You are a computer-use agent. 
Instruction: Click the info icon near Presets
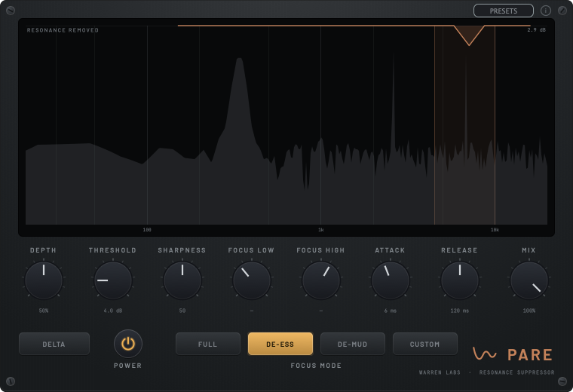tap(546, 11)
